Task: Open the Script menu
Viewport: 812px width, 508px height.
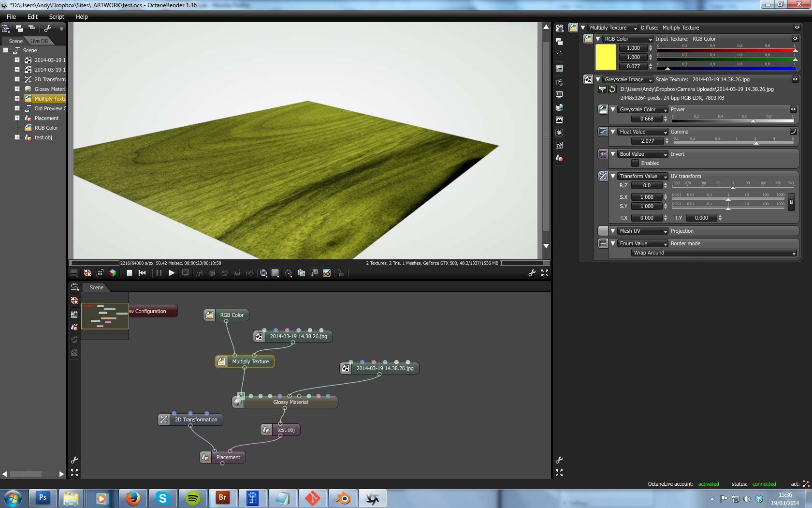Action: 57,16
